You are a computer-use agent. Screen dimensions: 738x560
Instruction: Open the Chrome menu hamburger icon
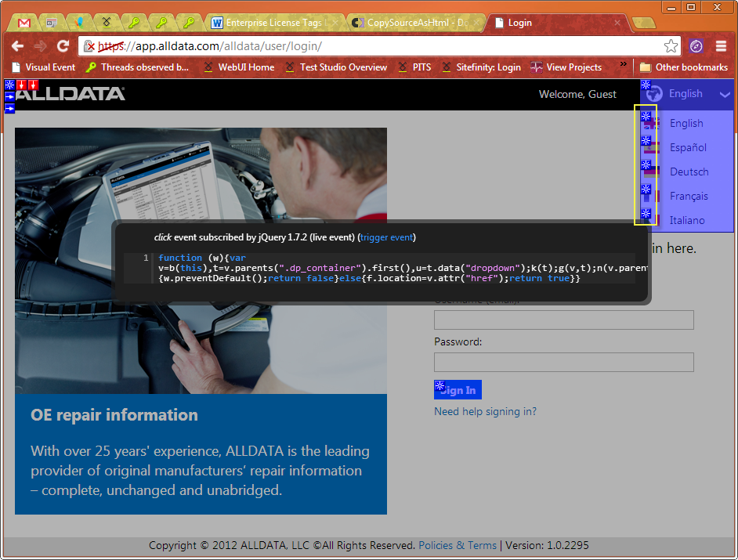[721, 46]
